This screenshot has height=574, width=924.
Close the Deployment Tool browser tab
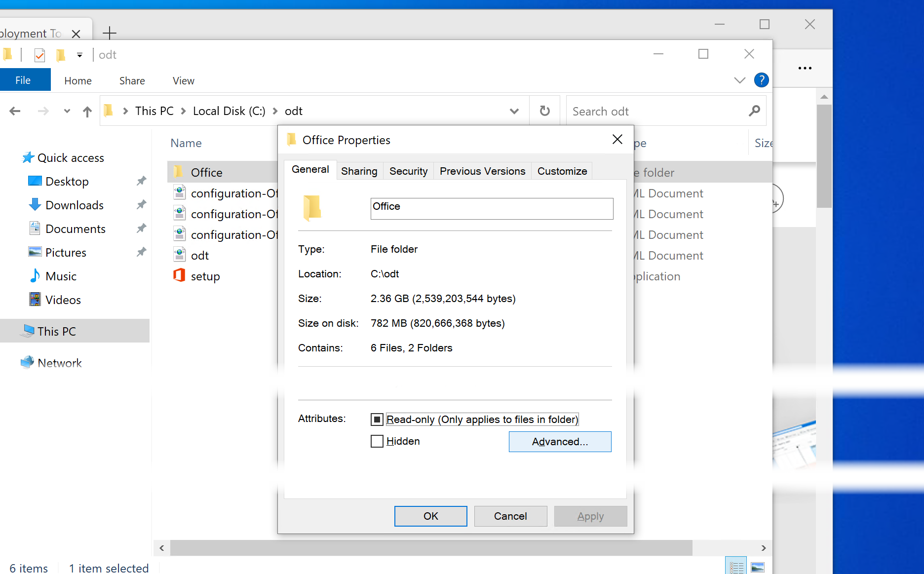(x=76, y=34)
